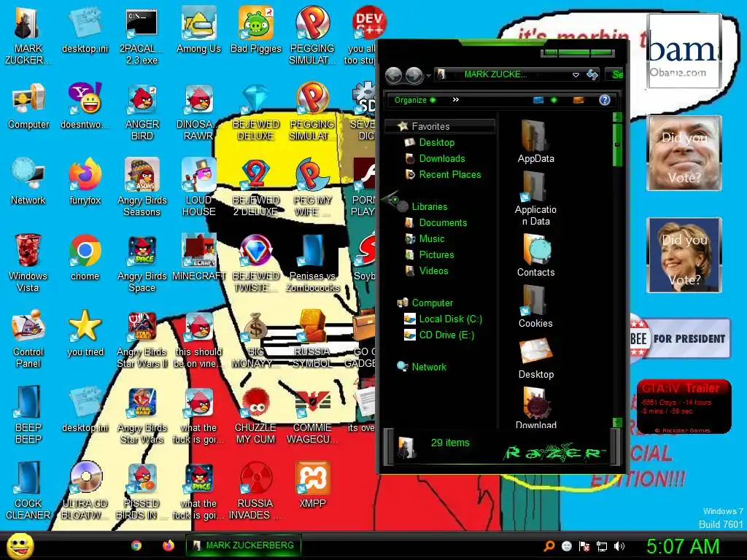Screen dimensions: 747x560
Task: Select the you tried star icon
Action: click(x=85, y=334)
